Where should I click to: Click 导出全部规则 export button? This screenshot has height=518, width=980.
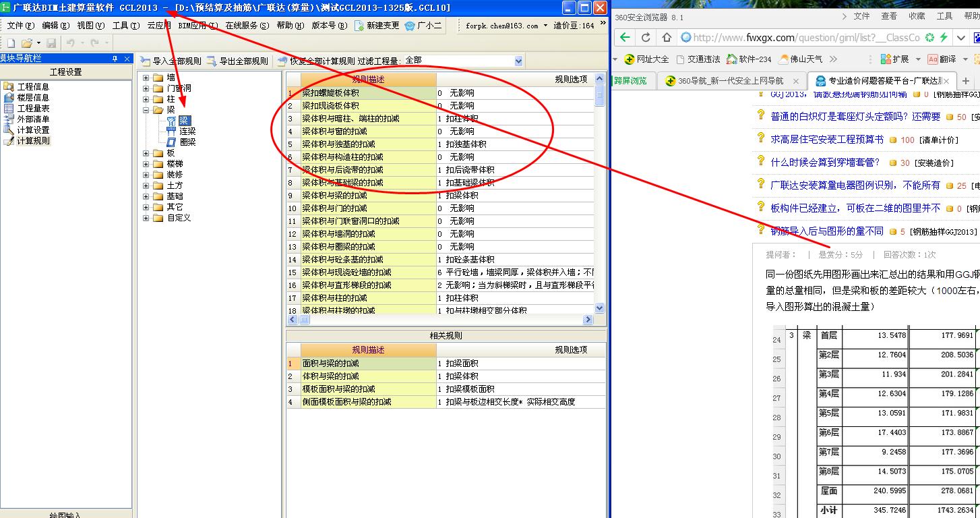[x=237, y=61]
